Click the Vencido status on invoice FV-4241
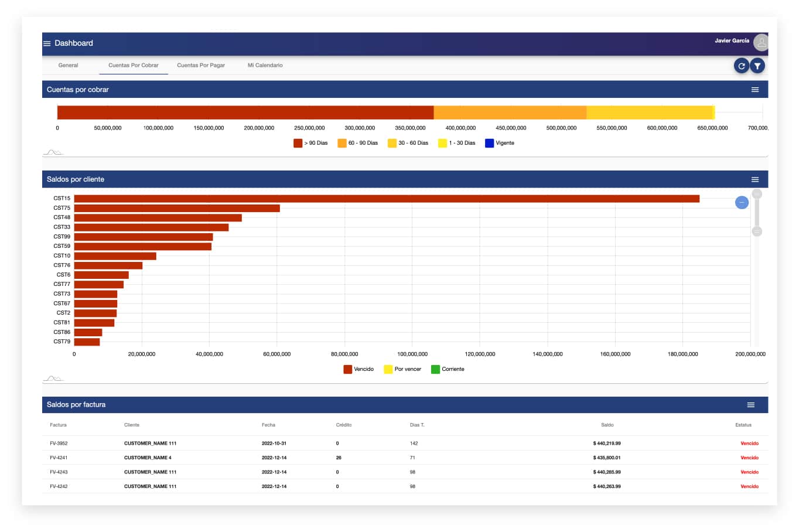Viewport: 799px width, 532px height. click(749, 458)
